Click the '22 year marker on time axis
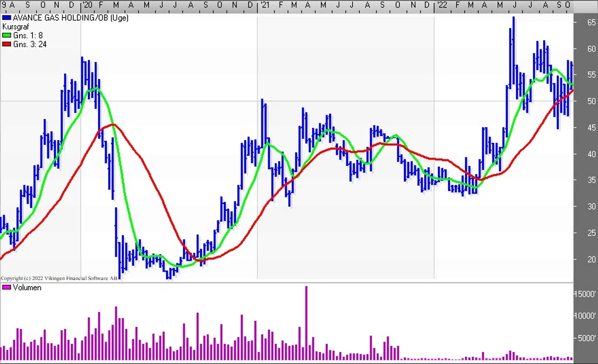 tap(442, 5)
